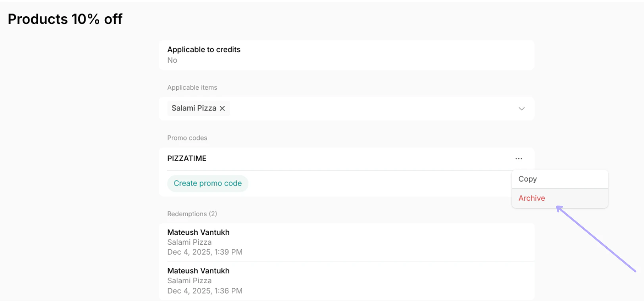Click the Applicable items section label
Image resolution: width=644 pixels, height=303 pixels.
point(192,88)
